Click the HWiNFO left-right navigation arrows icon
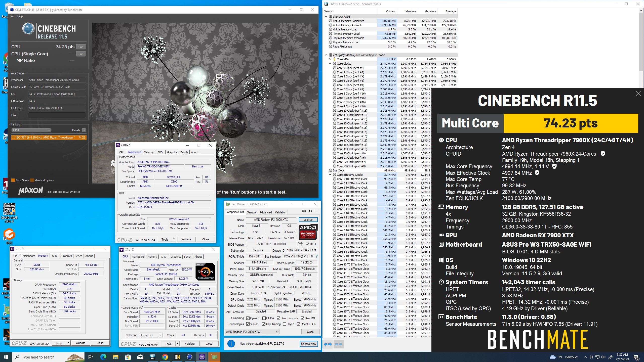 pos(328,344)
